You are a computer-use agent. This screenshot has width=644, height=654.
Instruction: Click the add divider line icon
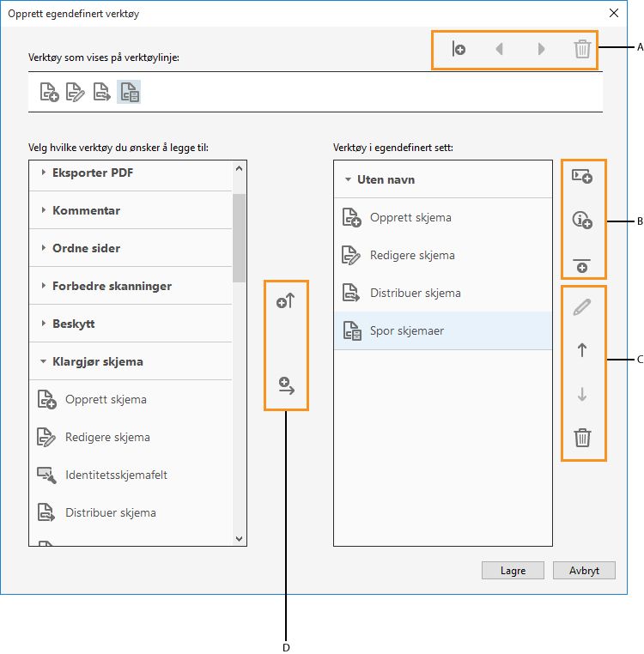(x=582, y=264)
